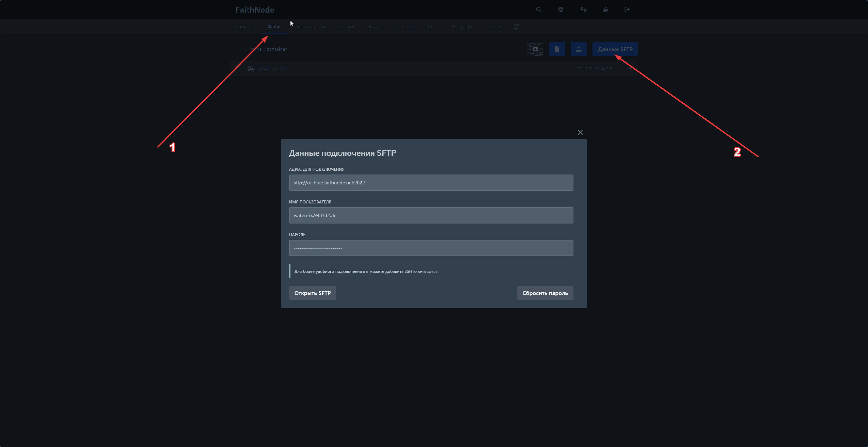The width and height of the screenshot is (868, 447).
Task: Click the create folder icon button
Action: 535,49
